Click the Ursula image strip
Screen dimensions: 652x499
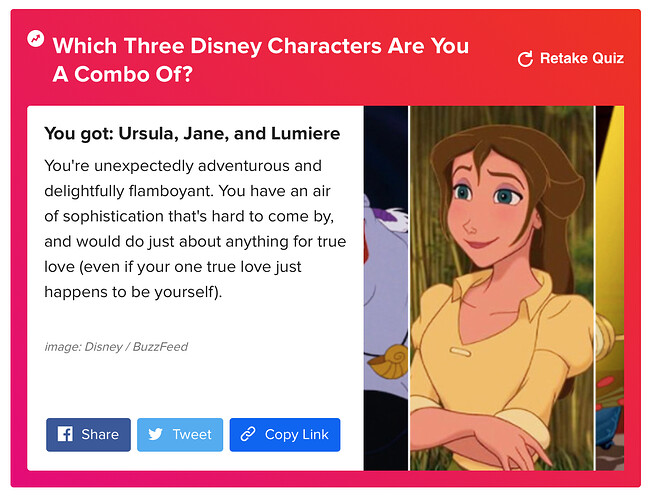click(386, 288)
